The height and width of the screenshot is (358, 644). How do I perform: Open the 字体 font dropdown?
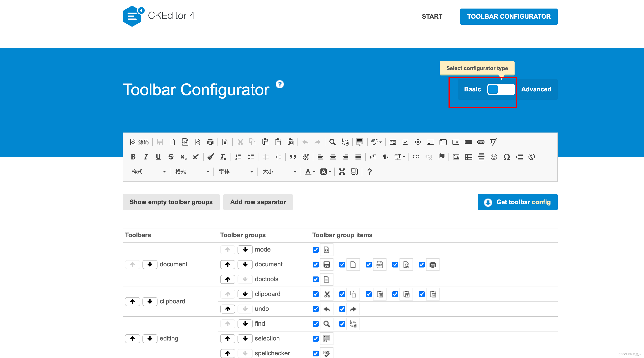[235, 172]
